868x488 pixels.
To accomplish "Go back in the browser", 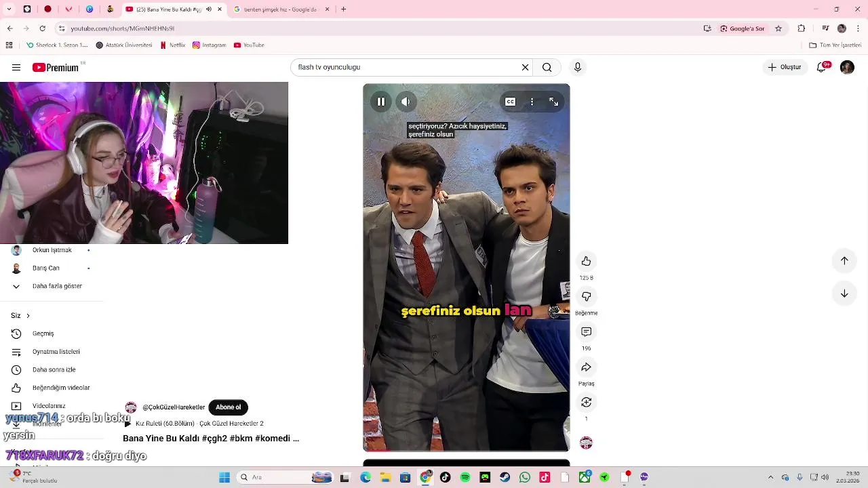I will tap(9, 28).
